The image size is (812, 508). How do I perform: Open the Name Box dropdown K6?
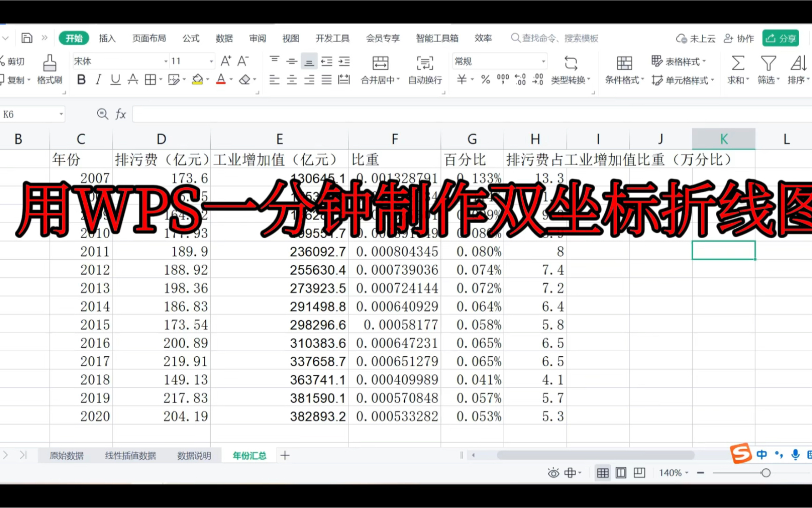(x=61, y=114)
